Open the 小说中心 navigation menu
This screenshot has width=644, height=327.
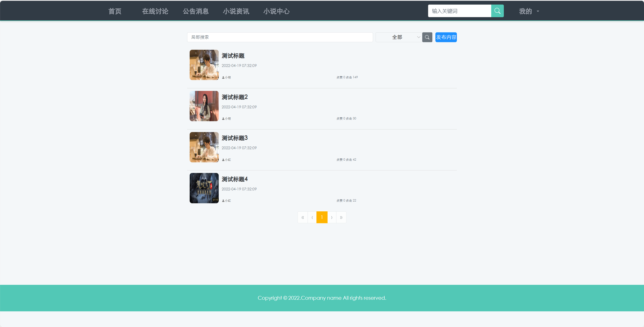[276, 11]
